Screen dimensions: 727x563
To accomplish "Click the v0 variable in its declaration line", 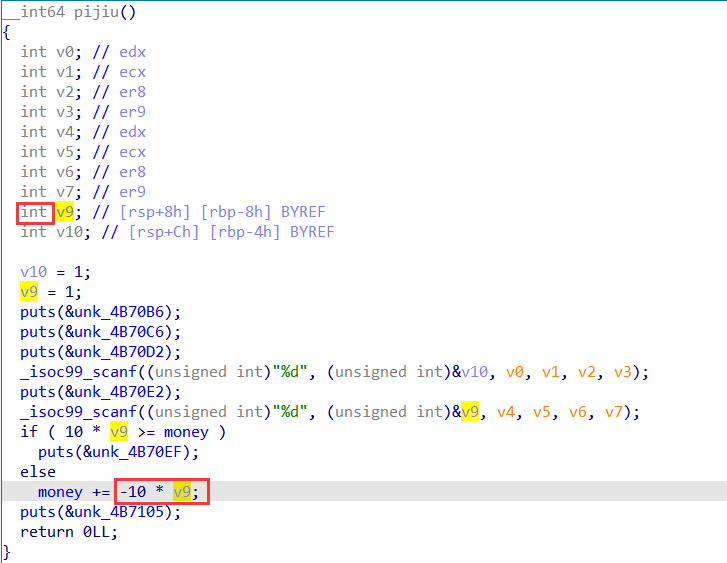I will 64,52.
